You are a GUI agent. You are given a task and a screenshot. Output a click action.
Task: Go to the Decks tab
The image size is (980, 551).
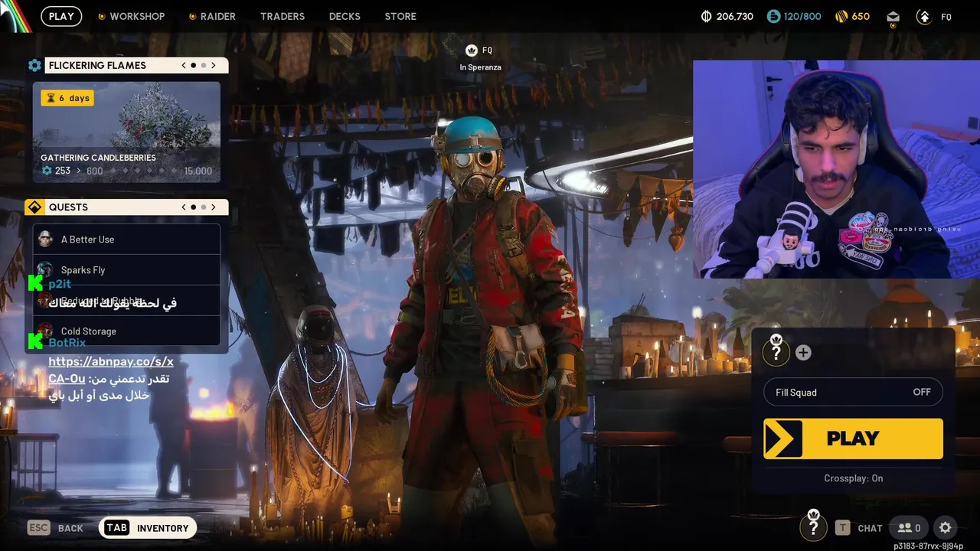345,16
